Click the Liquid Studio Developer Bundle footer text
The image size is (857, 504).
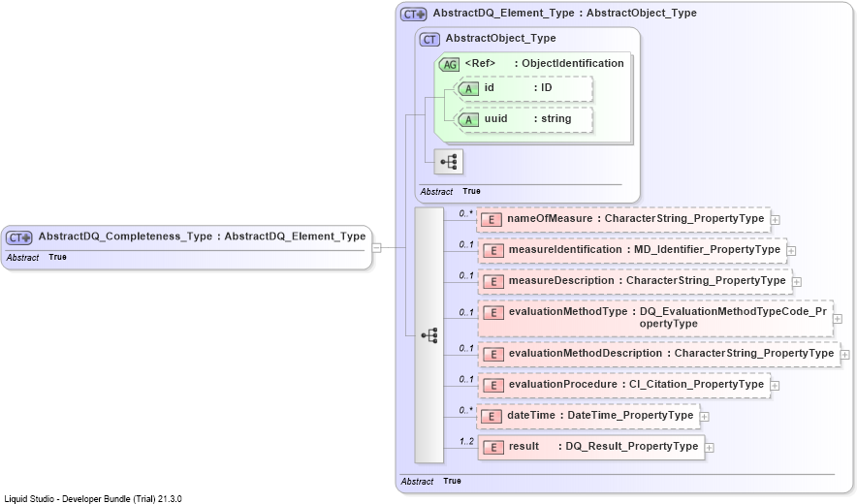[x=93, y=499]
